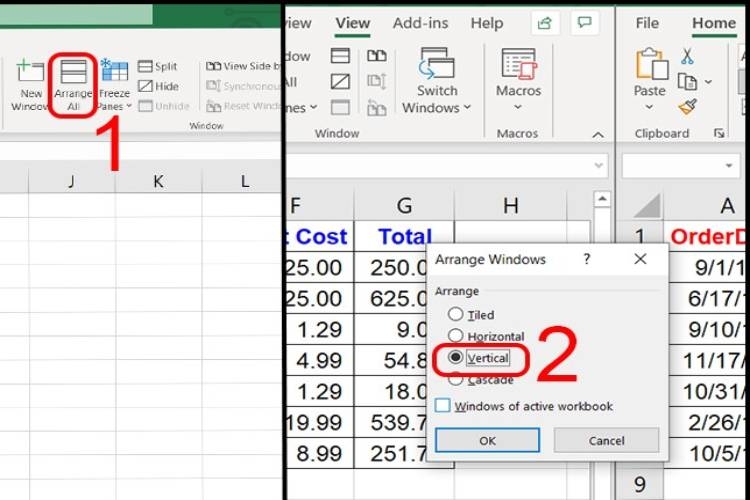This screenshot has width=750, height=500.
Task: Click the cell showing 11/17
Action: (x=706, y=360)
